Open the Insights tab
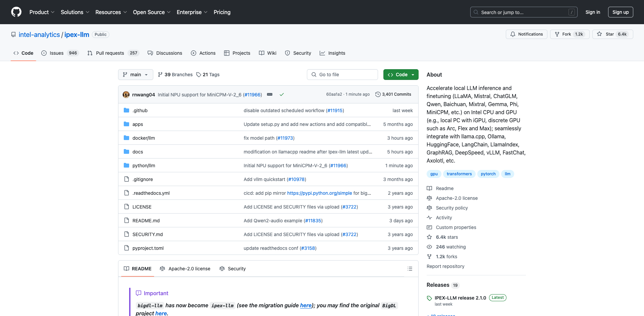 332,53
